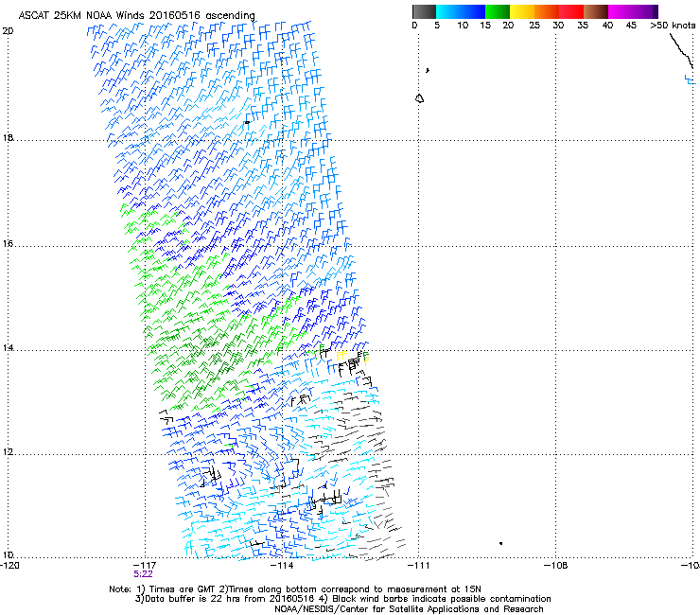Click the small island outline near 111W
This screenshot has width=700, height=615.
pyautogui.click(x=419, y=98)
